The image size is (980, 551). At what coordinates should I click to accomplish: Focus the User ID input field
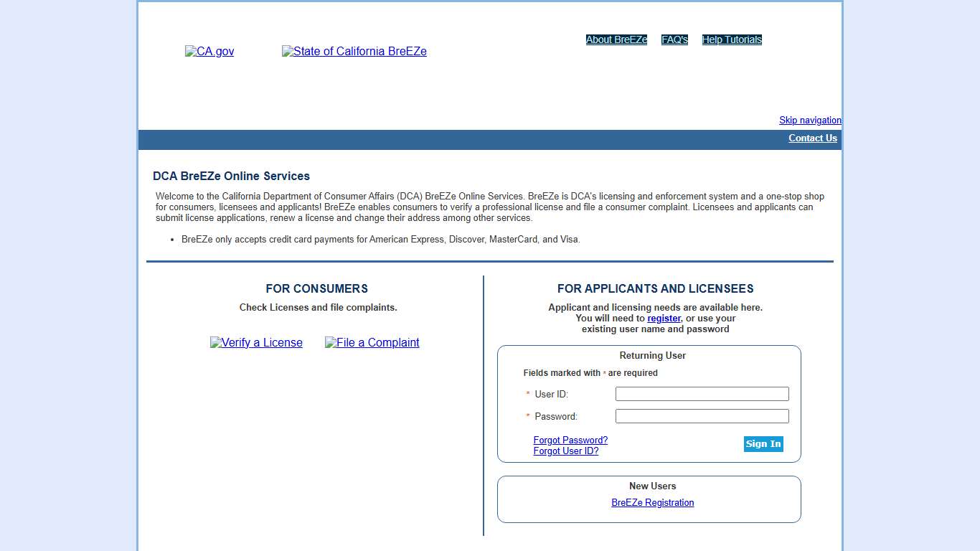click(x=702, y=394)
